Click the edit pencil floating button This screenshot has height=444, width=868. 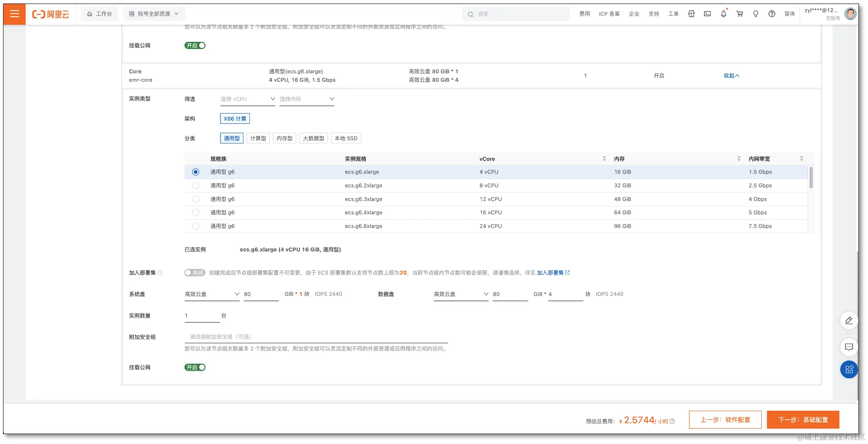coord(849,320)
